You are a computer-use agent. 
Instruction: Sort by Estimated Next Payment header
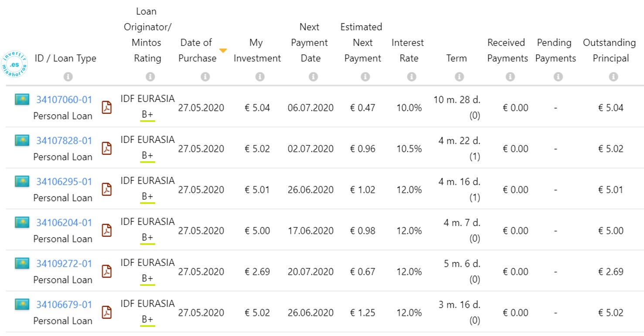point(361,43)
